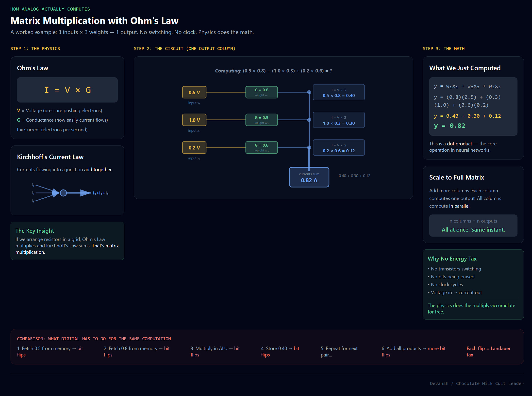
Task: Click the 'Why No Energy Tax' heading
Action: tap(452, 259)
